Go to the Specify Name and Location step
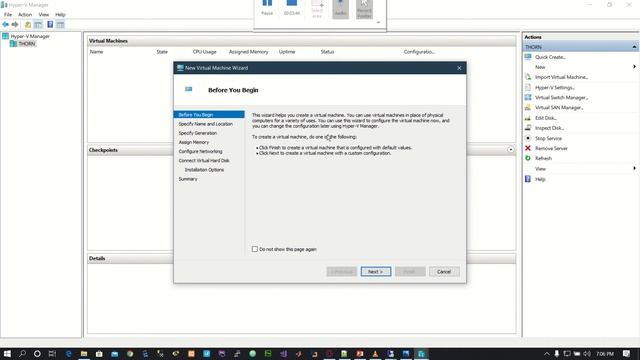 coord(205,124)
